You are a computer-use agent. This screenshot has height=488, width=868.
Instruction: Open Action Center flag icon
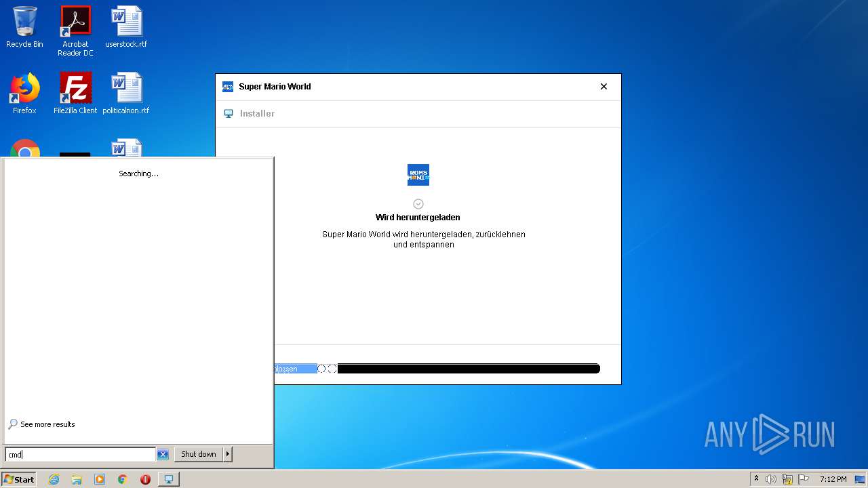[804, 479]
